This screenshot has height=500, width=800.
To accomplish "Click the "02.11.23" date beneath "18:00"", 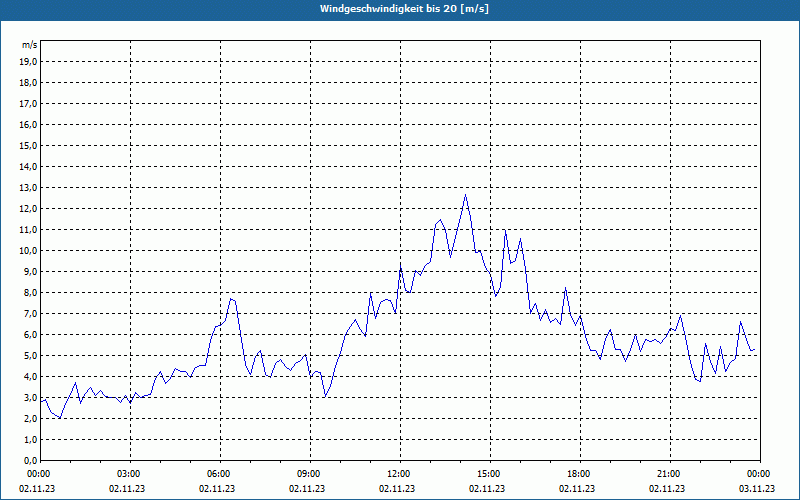I will point(577,488).
